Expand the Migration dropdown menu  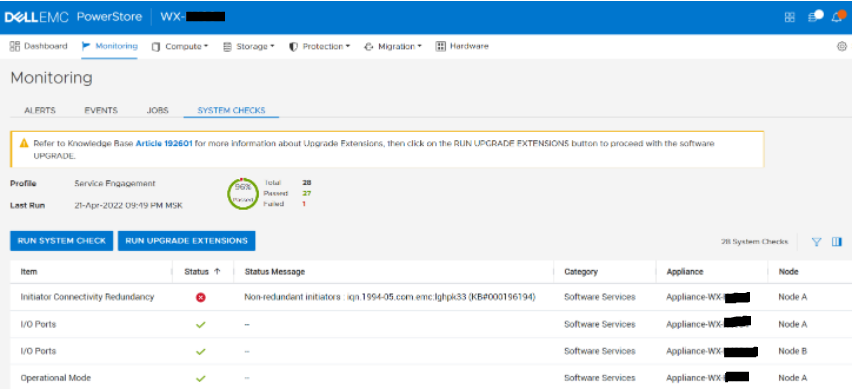pyautogui.click(x=393, y=47)
